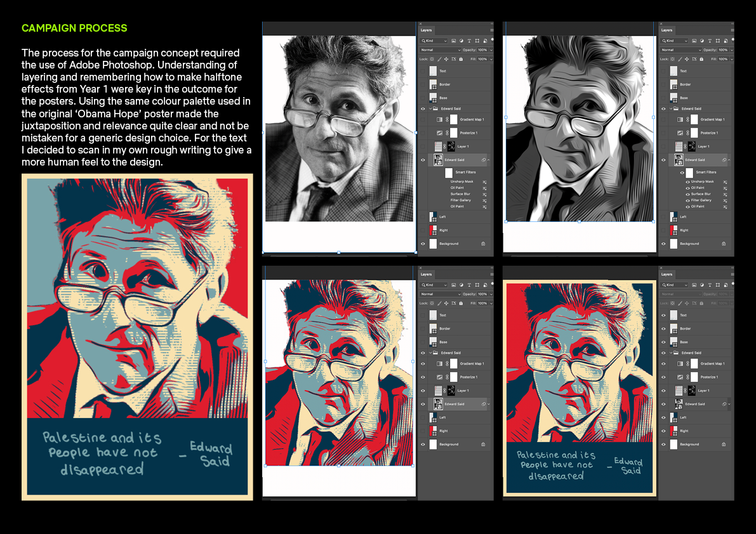Select Layers tab beside the oil-paint portrait
The height and width of the screenshot is (534, 756).
(666, 30)
